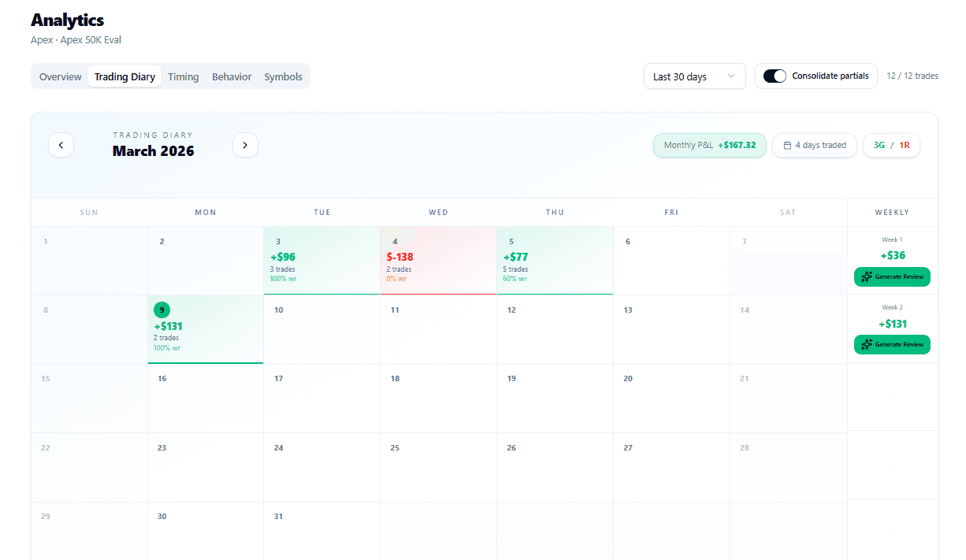
Task: Go to next month with right chevron
Action: (x=245, y=145)
